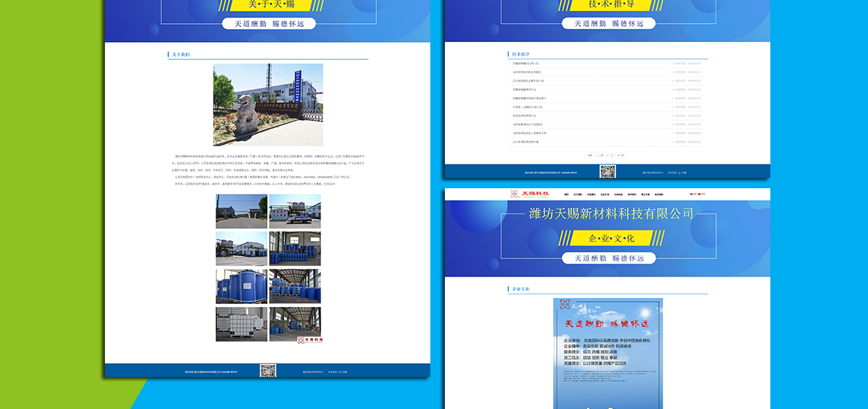Click the 上一页 pagination button
Screen dimensions: 868x409
600,155
